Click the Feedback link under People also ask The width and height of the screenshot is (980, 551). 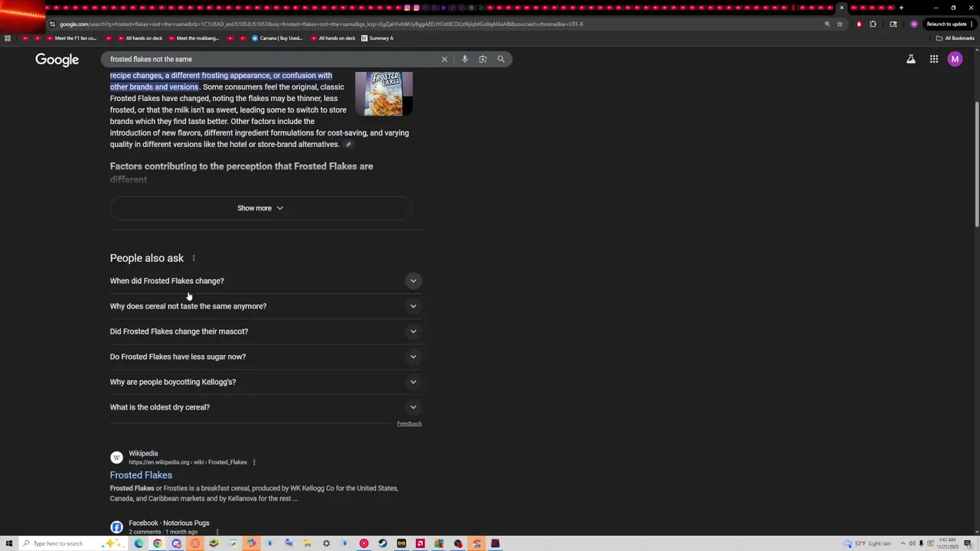coord(410,424)
